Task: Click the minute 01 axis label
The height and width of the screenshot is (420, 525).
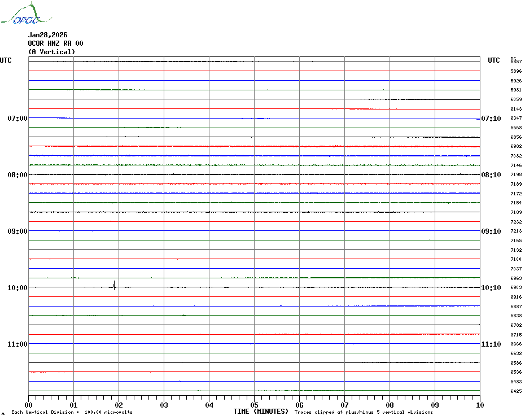Action: 73,405
